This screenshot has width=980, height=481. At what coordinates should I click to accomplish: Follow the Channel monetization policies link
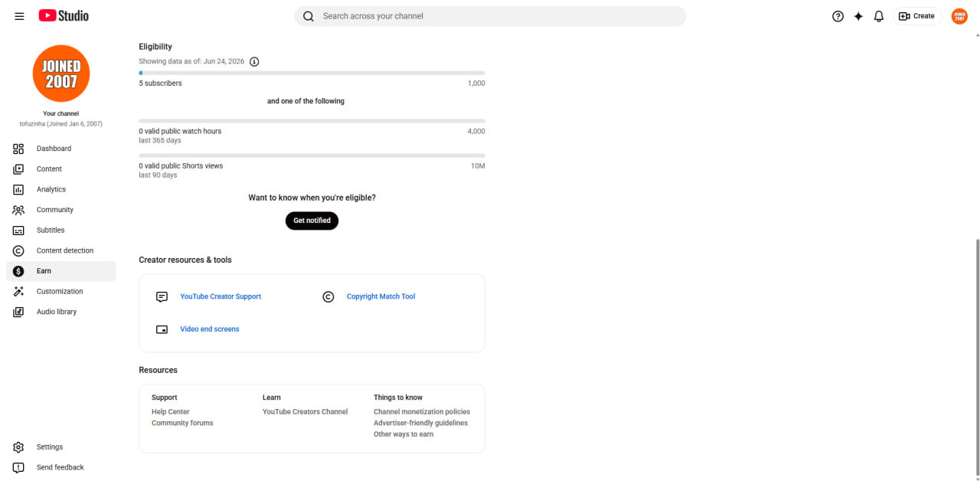tap(422, 412)
